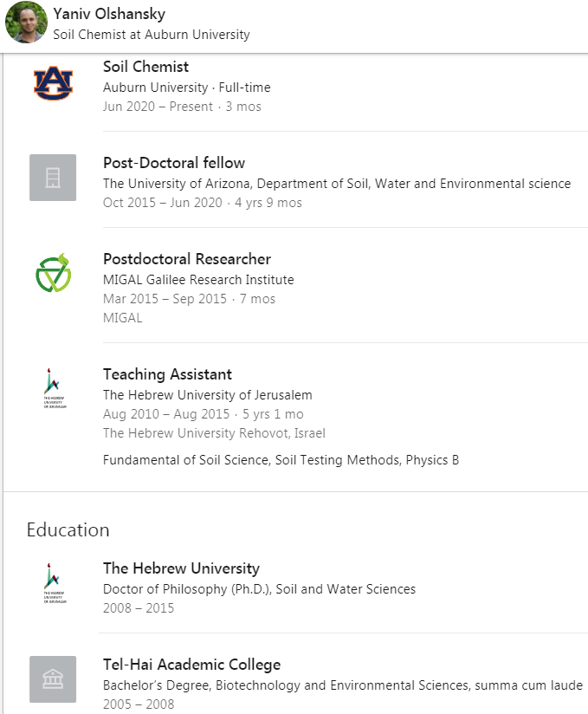Click the Auburn University · Full-time company line
This screenshot has width=588, height=714.
(186, 88)
